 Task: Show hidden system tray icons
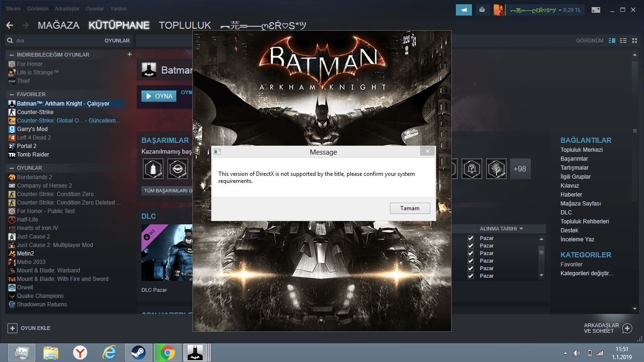point(566,353)
